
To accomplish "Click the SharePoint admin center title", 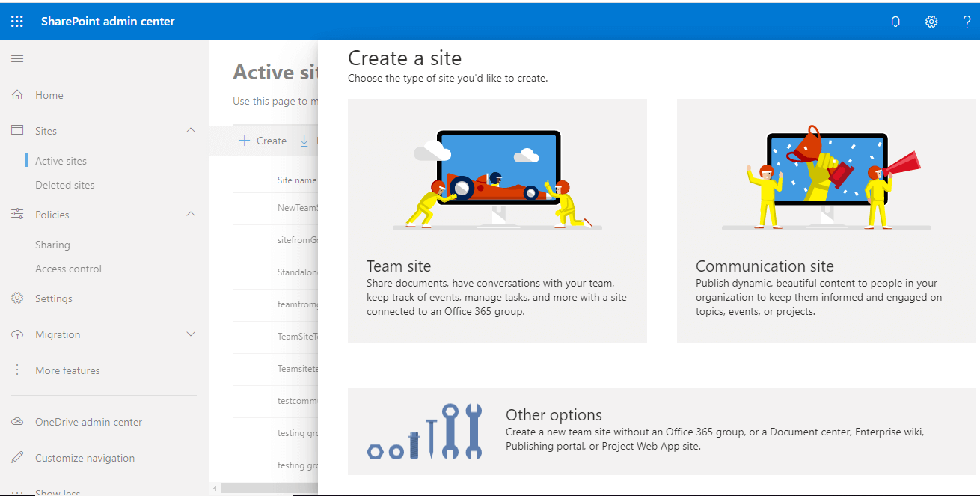I will click(x=108, y=22).
